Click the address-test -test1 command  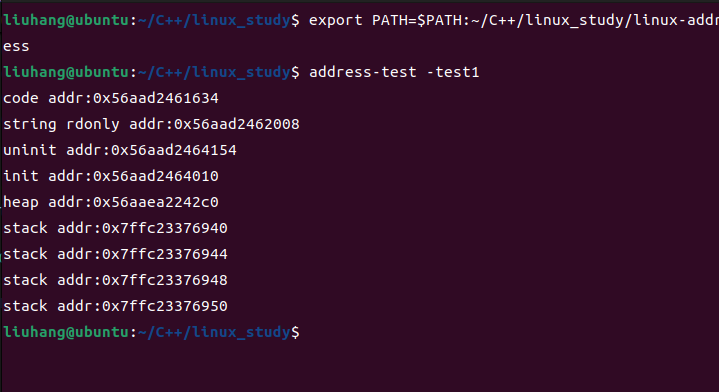click(x=394, y=72)
